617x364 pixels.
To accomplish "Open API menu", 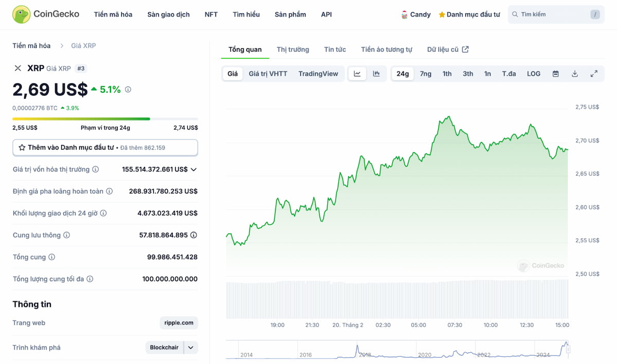I will click(326, 14).
